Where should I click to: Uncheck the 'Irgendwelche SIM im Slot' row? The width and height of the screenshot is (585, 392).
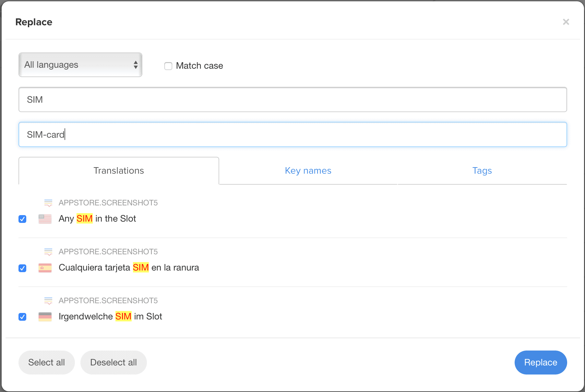[x=22, y=317]
